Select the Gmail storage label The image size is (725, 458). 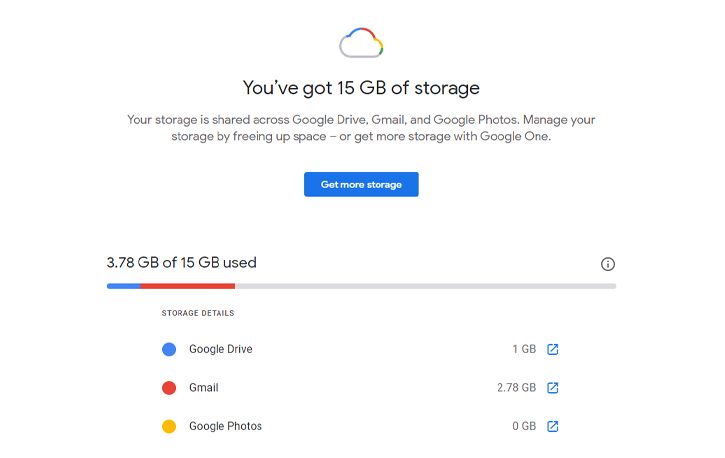point(203,388)
